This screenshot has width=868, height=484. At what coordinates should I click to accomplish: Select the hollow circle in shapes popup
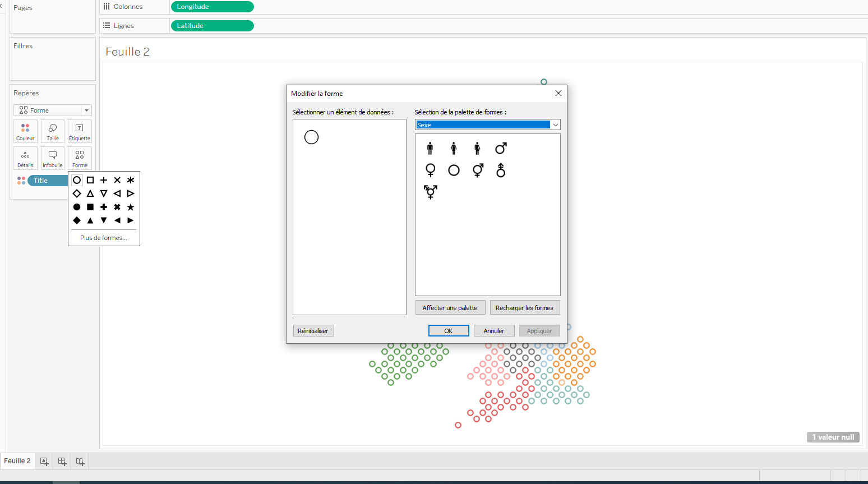click(77, 180)
